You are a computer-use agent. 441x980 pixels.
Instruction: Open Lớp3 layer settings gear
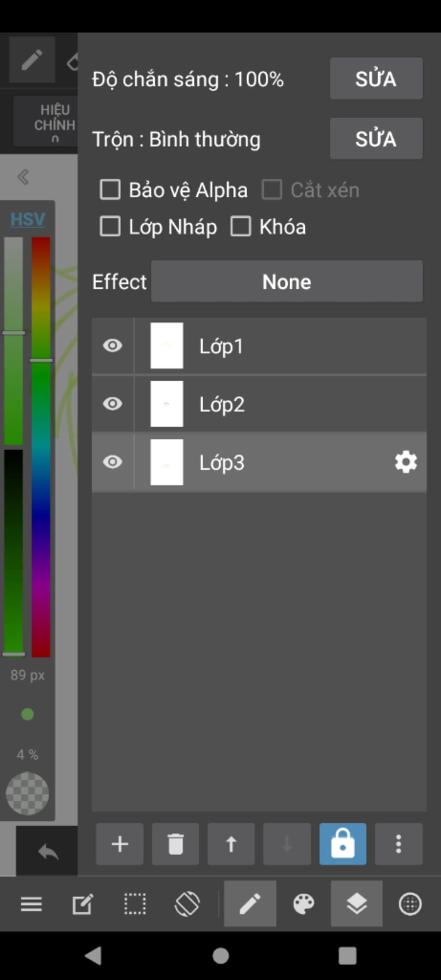[406, 462]
